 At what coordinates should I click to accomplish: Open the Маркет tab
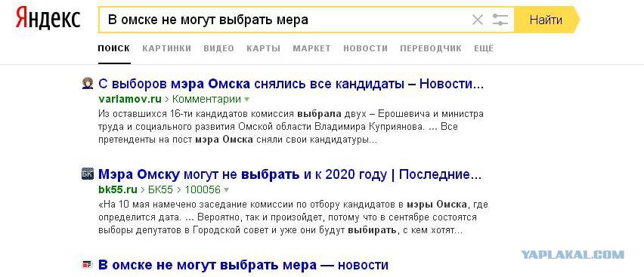pos(311,48)
